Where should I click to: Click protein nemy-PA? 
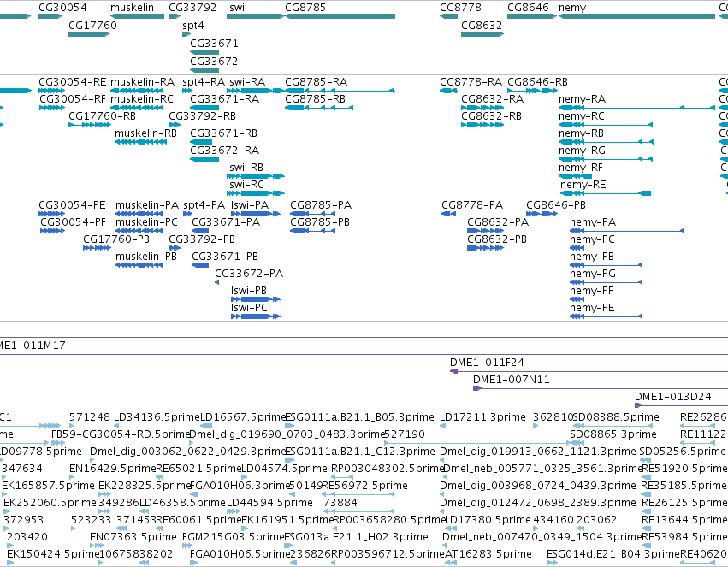click(627, 231)
